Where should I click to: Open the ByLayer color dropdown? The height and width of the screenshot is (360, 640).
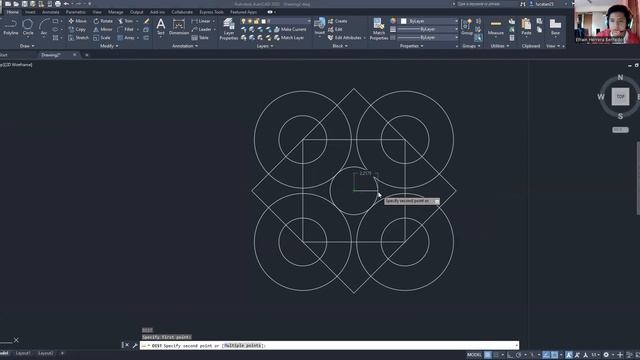point(429,21)
